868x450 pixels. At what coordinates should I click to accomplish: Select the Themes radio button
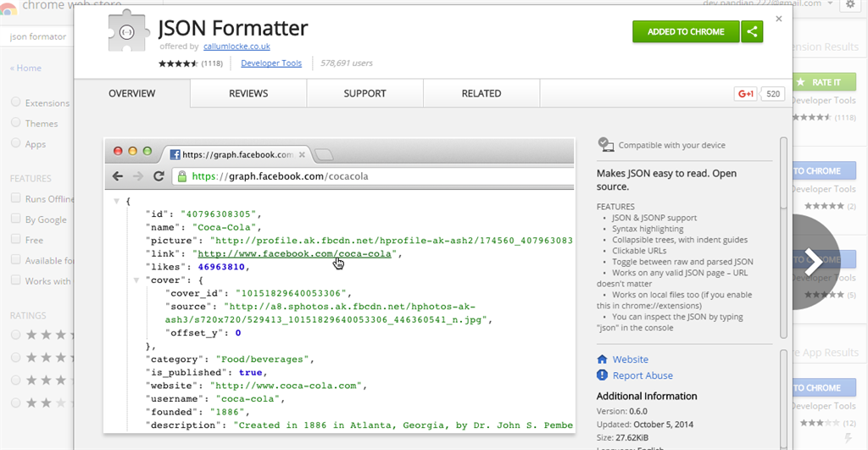[15, 122]
